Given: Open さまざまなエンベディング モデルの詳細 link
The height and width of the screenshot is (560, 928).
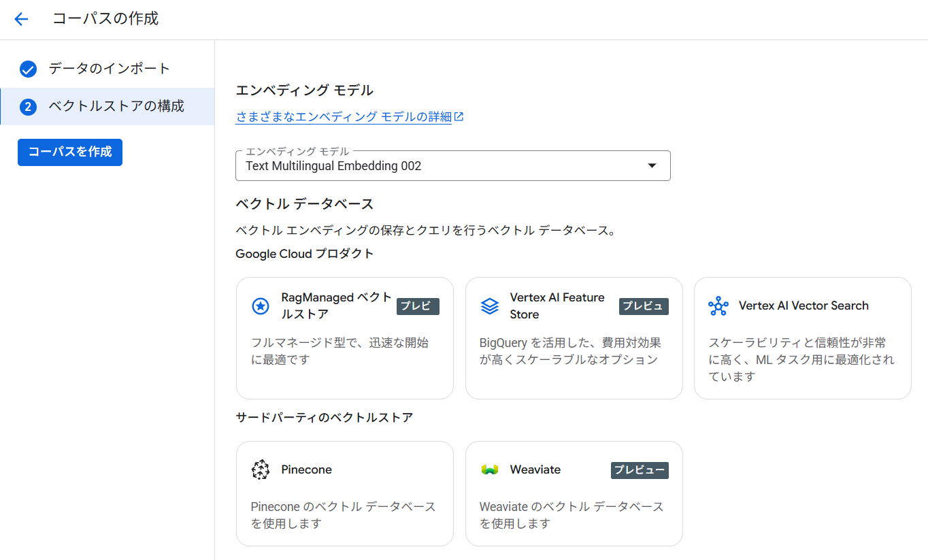Looking at the screenshot, I should click(344, 117).
